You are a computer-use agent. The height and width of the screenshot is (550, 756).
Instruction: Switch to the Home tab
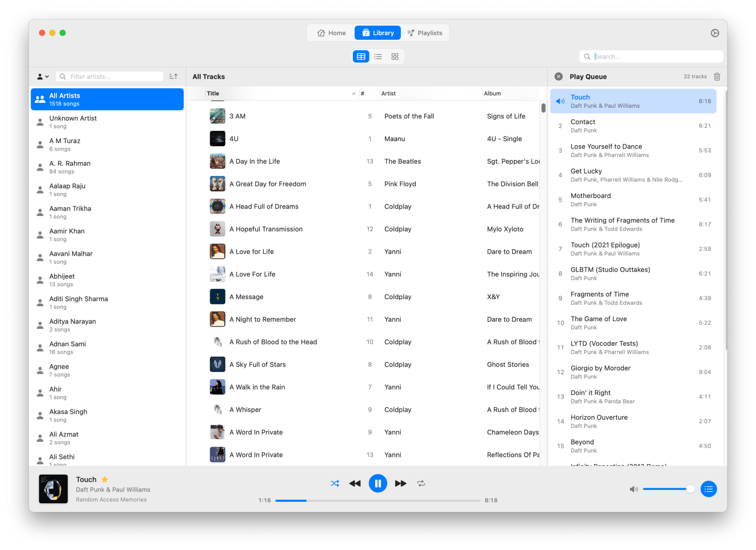331,33
